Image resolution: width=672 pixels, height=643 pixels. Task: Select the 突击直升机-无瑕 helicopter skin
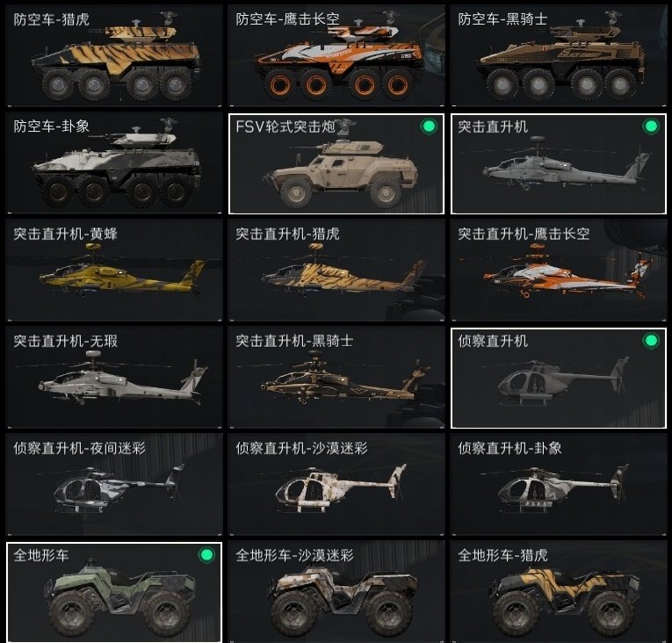(x=114, y=378)
